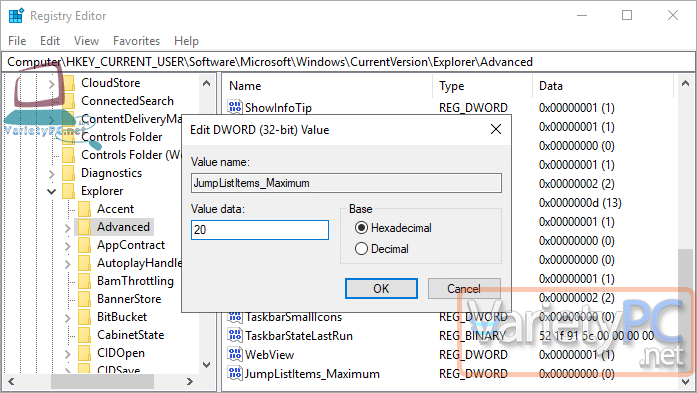Click the WebView DWORD value icon
Screen dimensions: 697x393
tap(235, 354)
